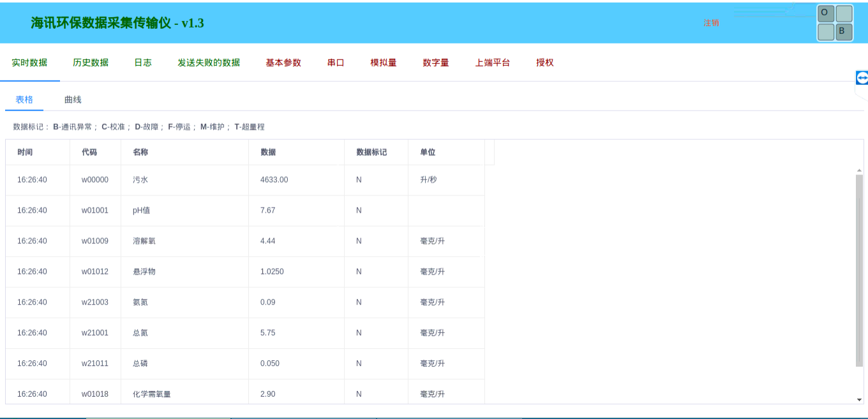Switch to the 曲线 sub-tab
This screenshot has height=419, width=868.
[x=73, y=100]
